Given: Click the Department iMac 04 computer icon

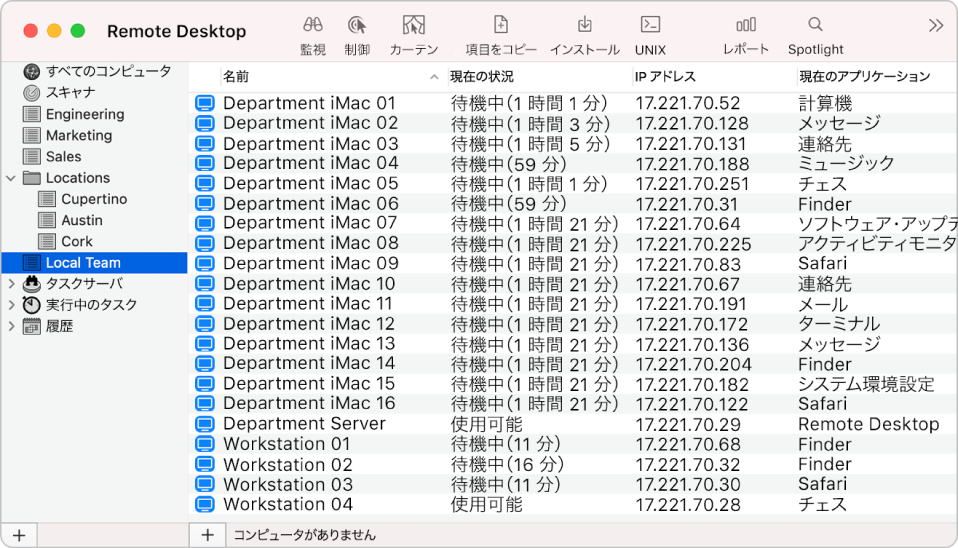Looking at the screenshot, I should click(205, 163).
